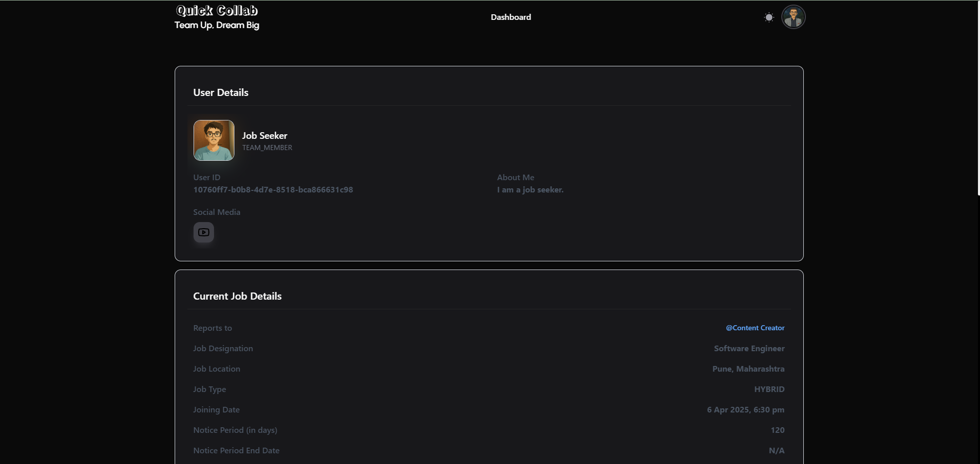Click the Job Seeker profile picture
Viewport: 980px width, 464px height.
[213, 140]
